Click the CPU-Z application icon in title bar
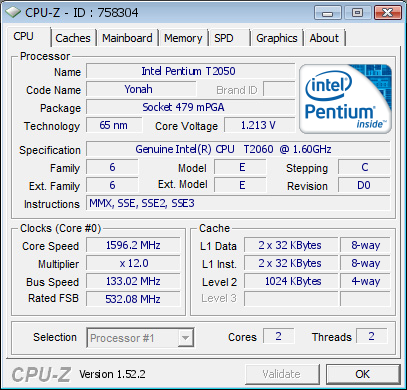This screenshot has width=407, height=390. 13,12
